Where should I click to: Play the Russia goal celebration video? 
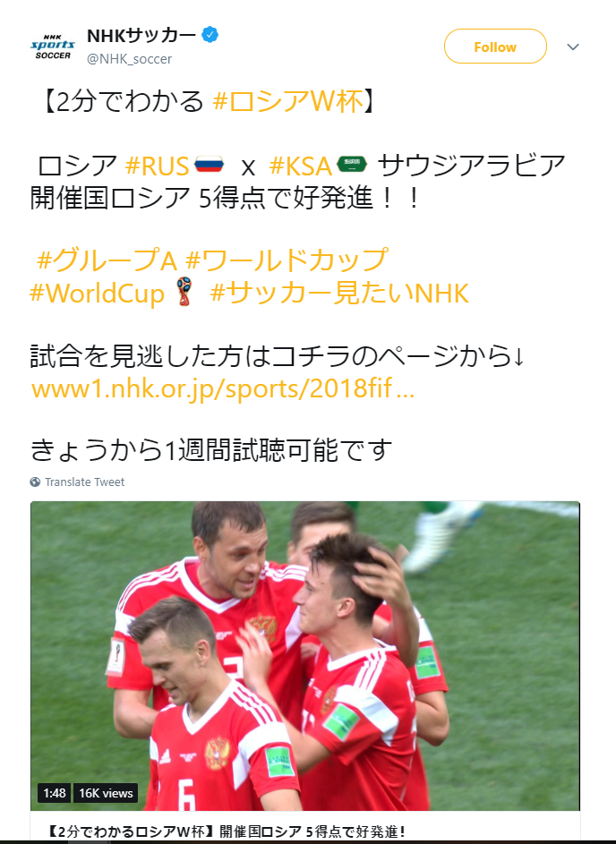(304, 656)
